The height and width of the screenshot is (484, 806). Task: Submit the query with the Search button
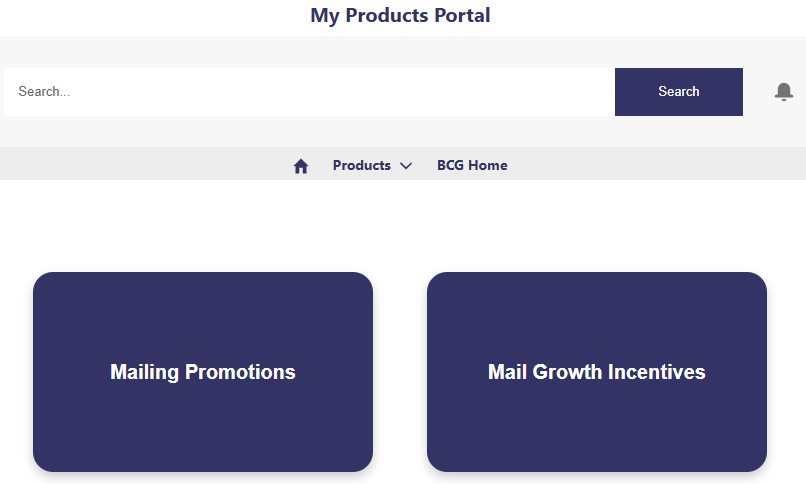click(679, 92)
